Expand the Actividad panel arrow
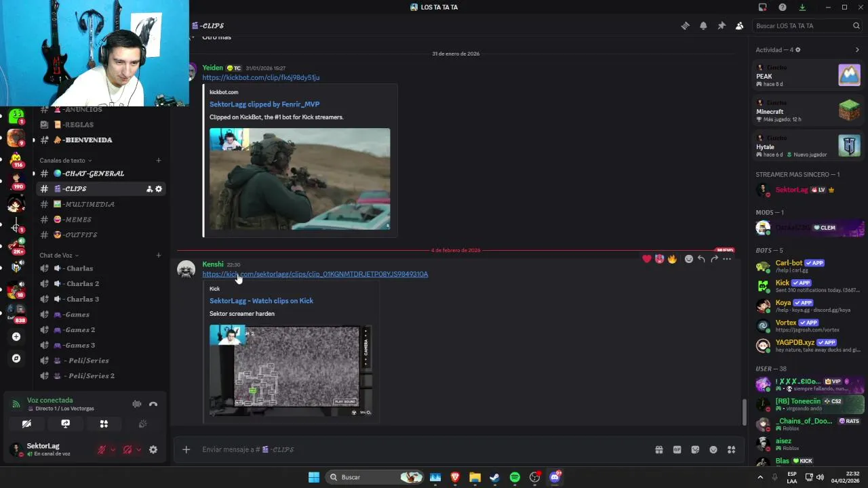 tap(857, 49)
